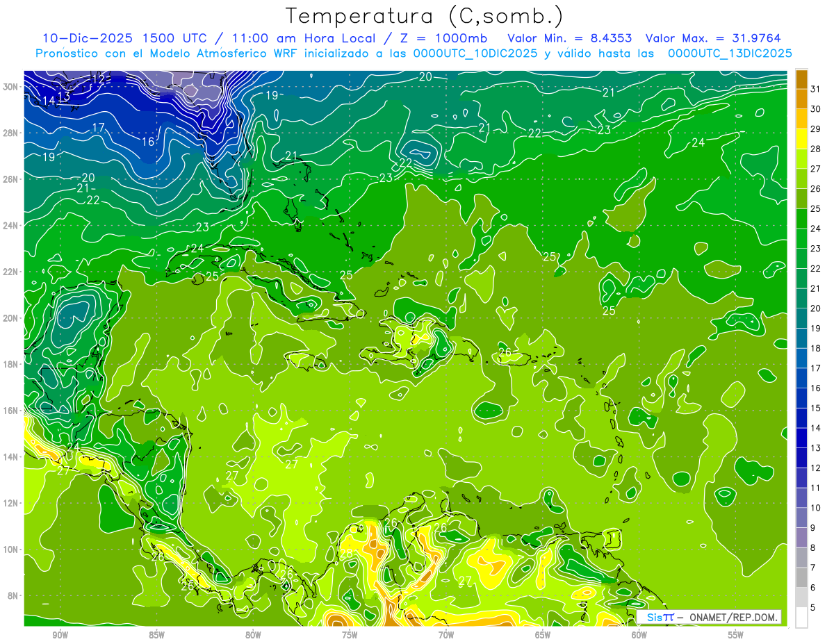This screenshot has height=644, width=834.
Task: Click the colorbar scale value 15
Action: [816, 408]
